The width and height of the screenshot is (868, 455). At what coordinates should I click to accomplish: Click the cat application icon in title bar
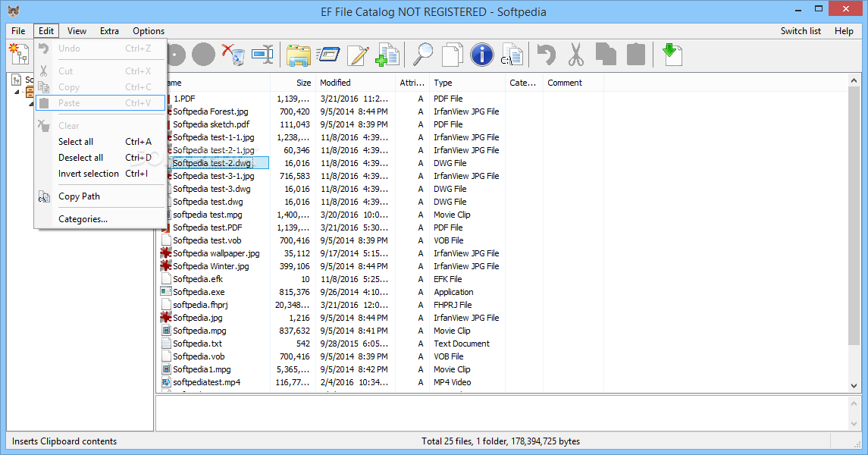[x=14, y=11]
